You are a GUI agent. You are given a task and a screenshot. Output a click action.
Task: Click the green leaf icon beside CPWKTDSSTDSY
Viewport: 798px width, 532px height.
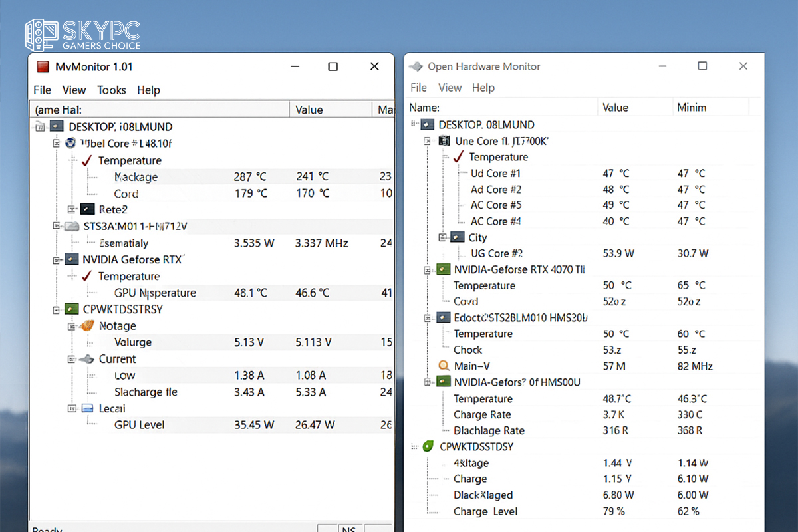429,446
